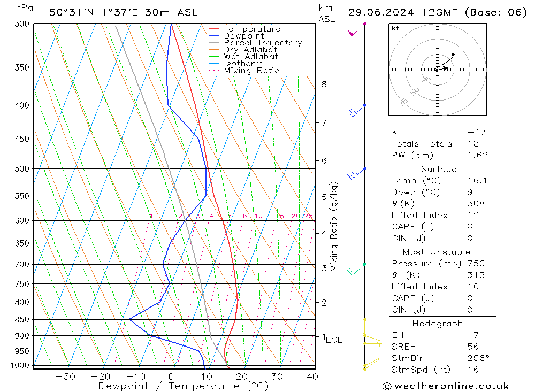Click the '(Base: 06)' label
535x392 pixels.
click(496, 12)
